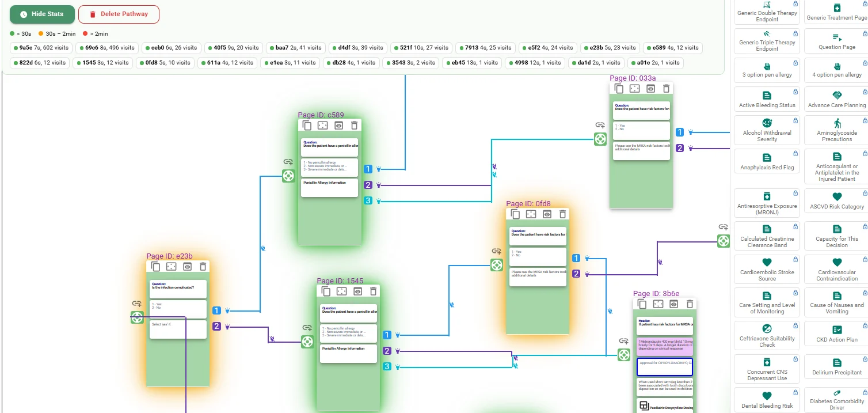The image size is (868, 413).
Task: Add Dental Bleeding Risk component
Action: point(767,399)
